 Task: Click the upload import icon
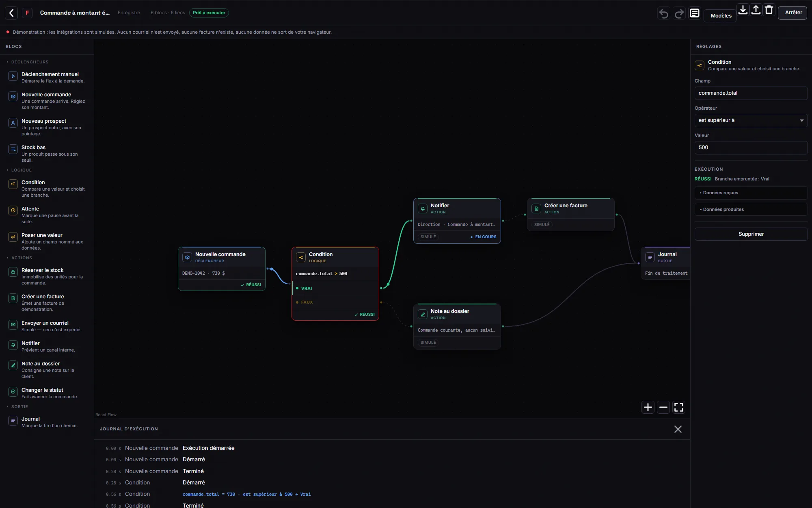756,10
